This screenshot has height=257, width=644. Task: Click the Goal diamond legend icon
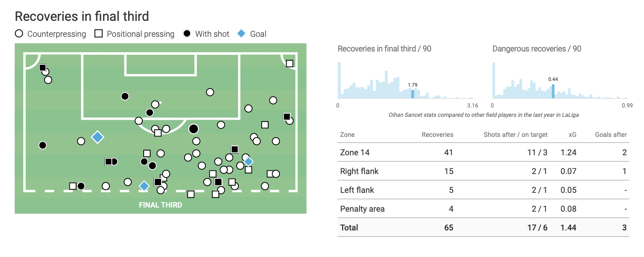[x=242, y=34]
